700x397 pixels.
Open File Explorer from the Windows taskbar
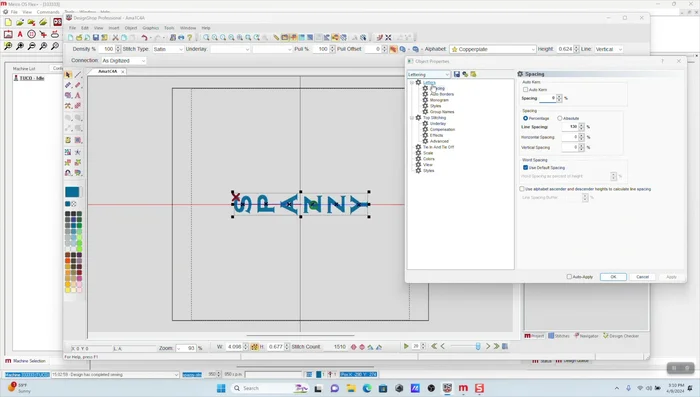point(351,388)
